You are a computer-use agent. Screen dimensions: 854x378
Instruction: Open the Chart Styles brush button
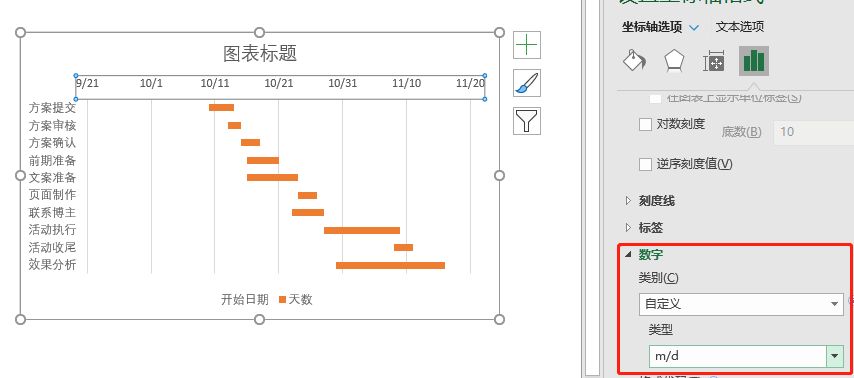pos(527,83)
